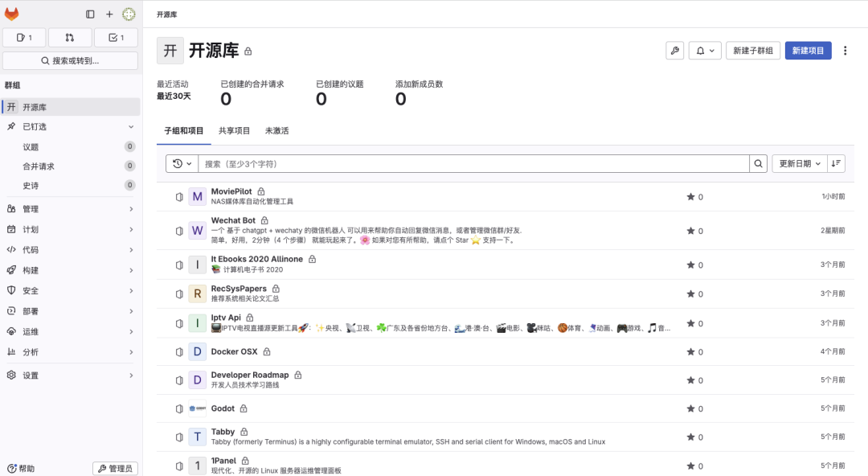Screen dimensions: 868x476
Task: Click the 最近30天 activity text
Action: [174, 96]
